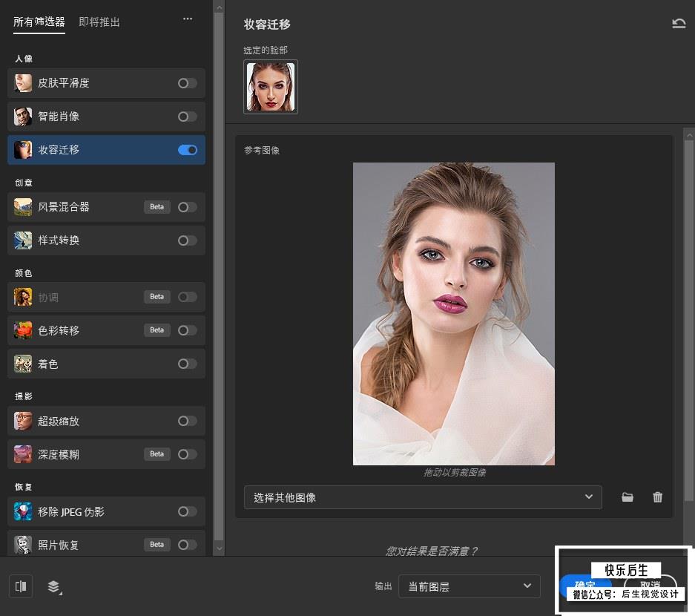Open the 输出 当前图层 dropdown
This screenshot has height=616, width=695.
coord(470,586)
